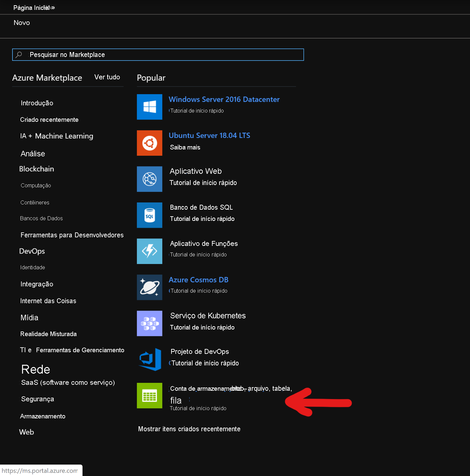This screenshot has height=476, width=470.
Task: Select the Introdução category
Action: (37, 103)
